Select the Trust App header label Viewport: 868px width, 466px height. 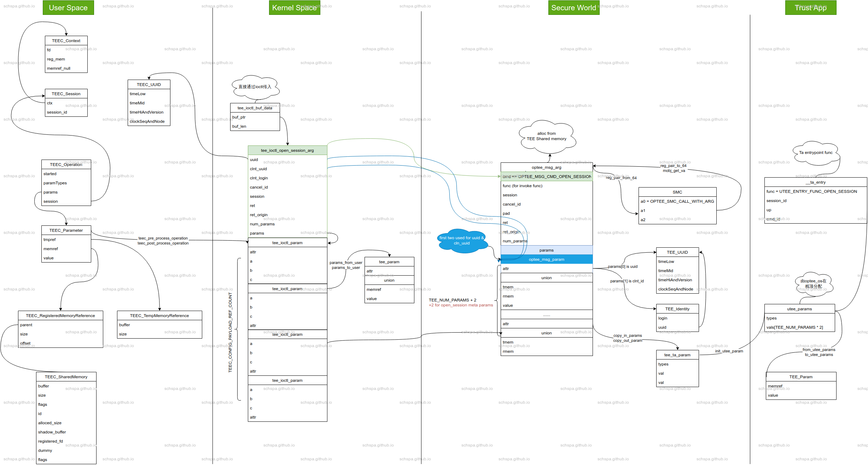[x=810, y=8]
